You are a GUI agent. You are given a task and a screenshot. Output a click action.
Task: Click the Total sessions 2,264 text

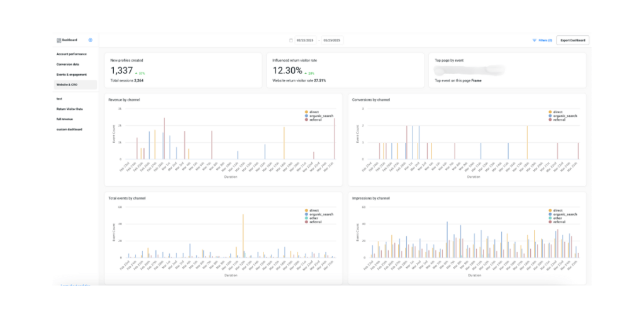tap(127, 80)
